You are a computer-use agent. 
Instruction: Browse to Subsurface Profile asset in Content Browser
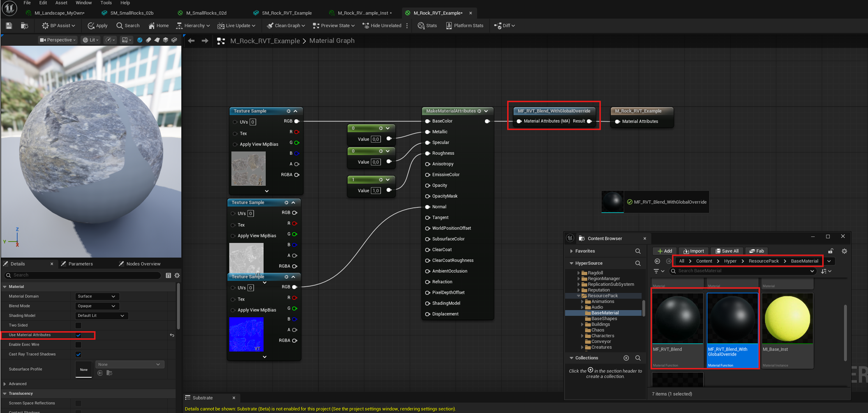point(109,373)
